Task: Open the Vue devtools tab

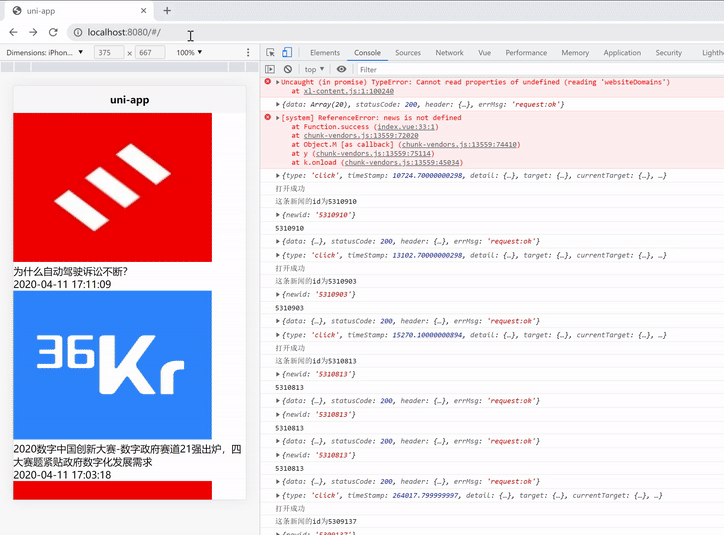Action: 484,53
